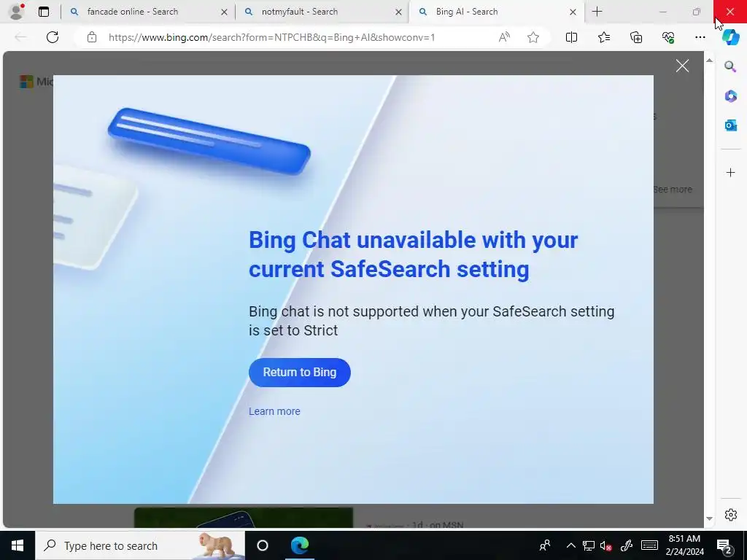Switch to the fancade online search tab
Image resolution: width=747 pixels, height=560 pixels.
click(147, 12)
